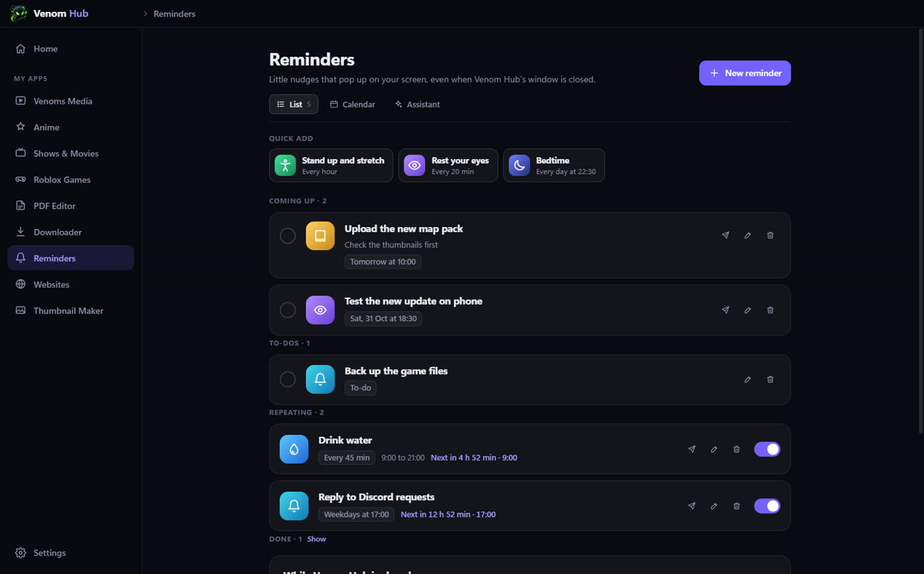
Task: Edit the Reply to Discord requests reminder
Action: click(x=714, y=506)
